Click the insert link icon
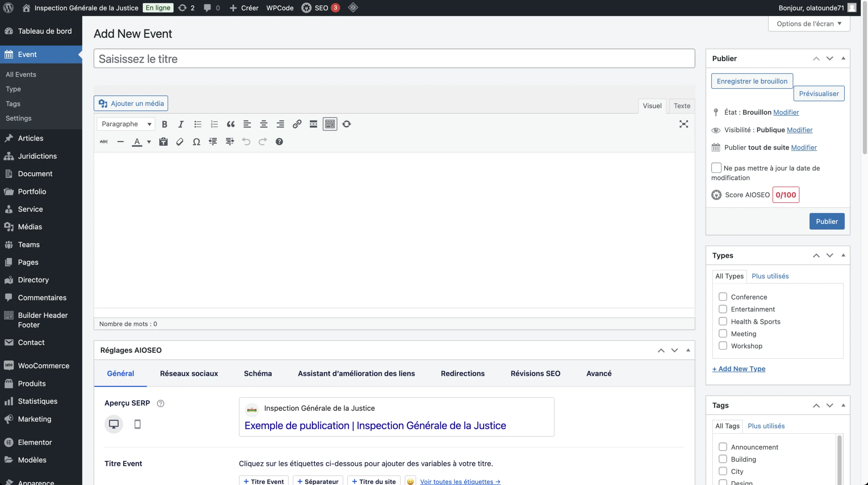 pos(297,124)
